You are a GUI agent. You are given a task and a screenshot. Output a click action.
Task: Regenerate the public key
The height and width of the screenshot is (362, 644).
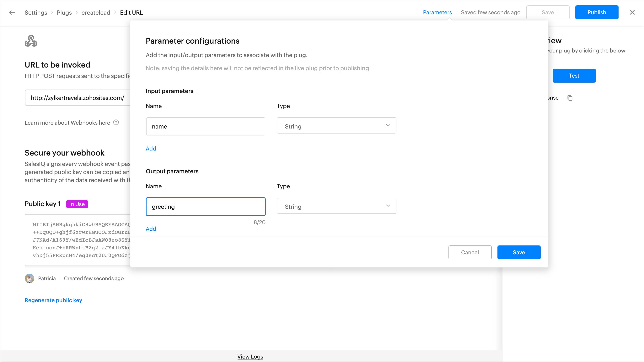coord(53,300)
